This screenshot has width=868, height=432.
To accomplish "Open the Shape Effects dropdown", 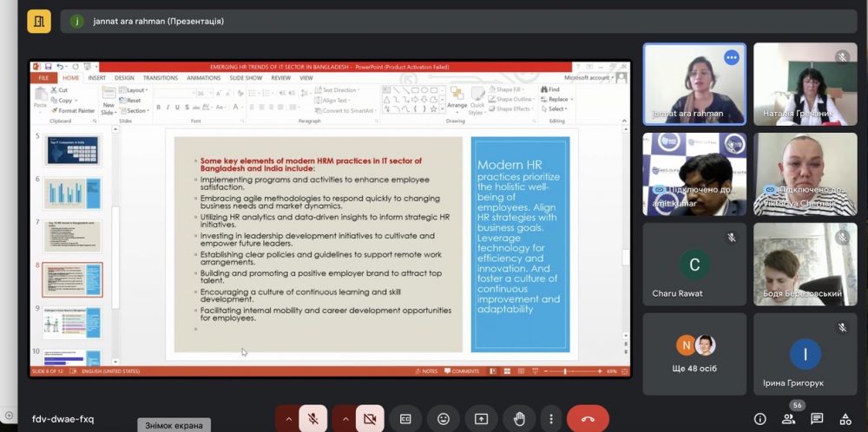I will point(510,109).
